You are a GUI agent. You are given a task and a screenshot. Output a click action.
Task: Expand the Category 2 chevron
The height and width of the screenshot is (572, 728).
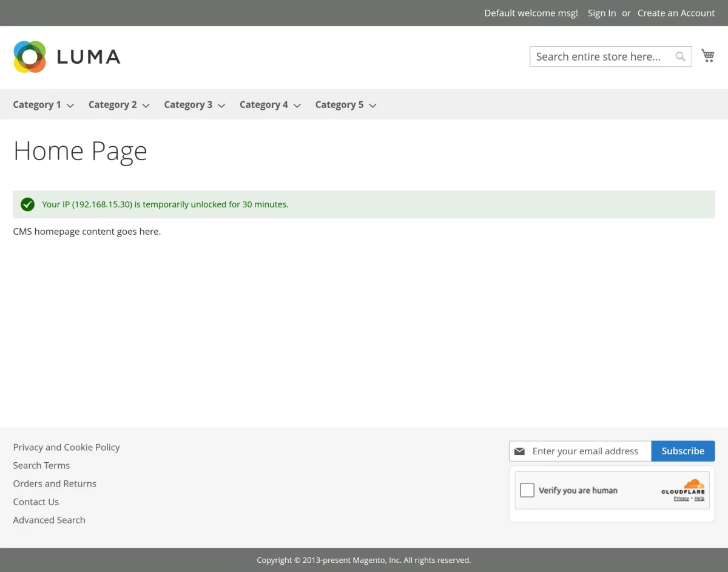(x=146, y=106)
